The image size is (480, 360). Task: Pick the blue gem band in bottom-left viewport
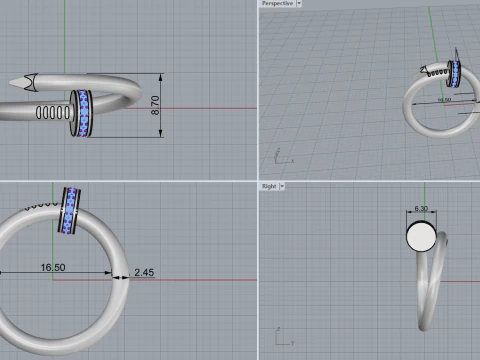coord(70,211)
